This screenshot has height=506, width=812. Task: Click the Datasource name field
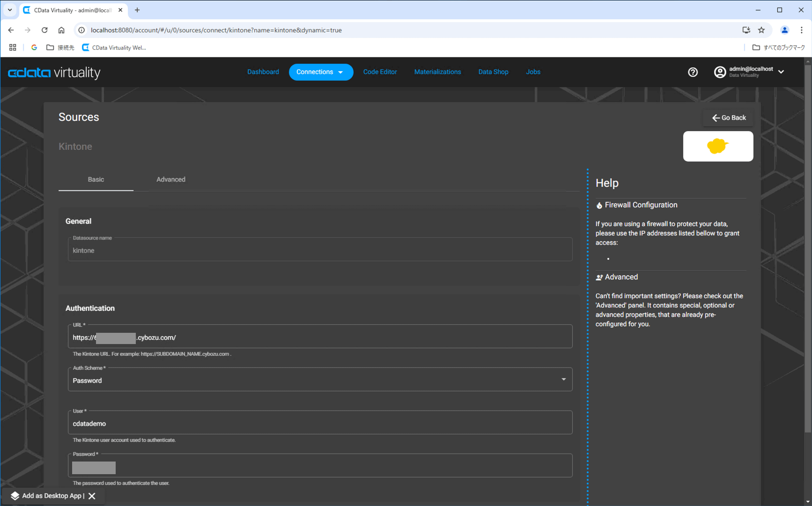coord(320,249)
